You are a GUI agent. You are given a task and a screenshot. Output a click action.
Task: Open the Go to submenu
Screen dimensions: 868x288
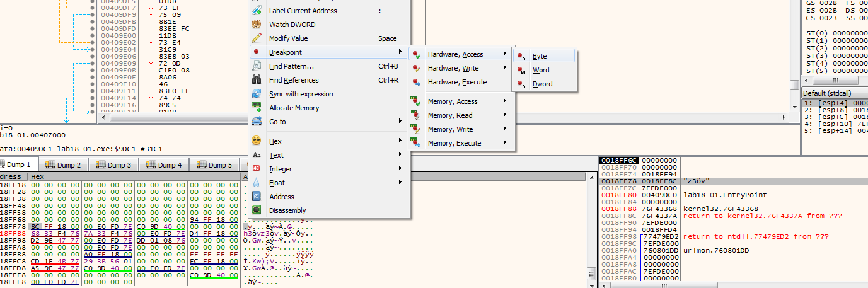(329, 122)
